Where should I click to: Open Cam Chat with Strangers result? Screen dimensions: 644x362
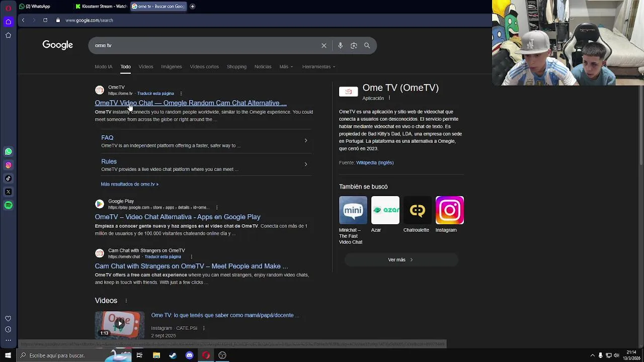(x=191, y=266)
